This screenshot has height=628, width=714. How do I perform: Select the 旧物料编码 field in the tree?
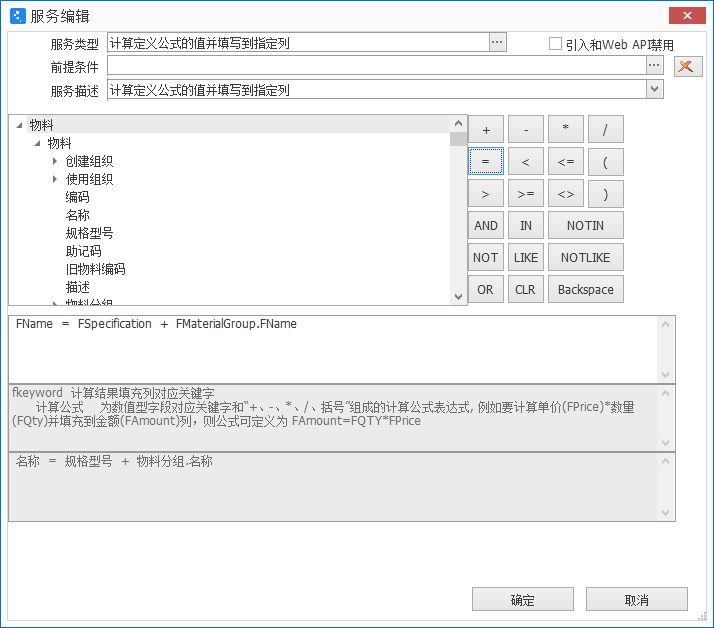[x=95, y=269]
